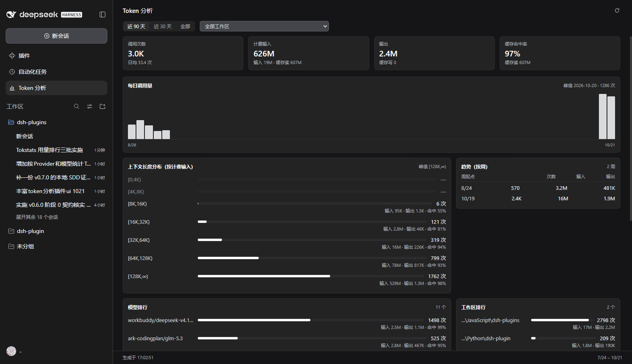Click the 自动化任务 clock icon
Screen dimensions: 632x364
pyautogui.click(x=12, y=72)
